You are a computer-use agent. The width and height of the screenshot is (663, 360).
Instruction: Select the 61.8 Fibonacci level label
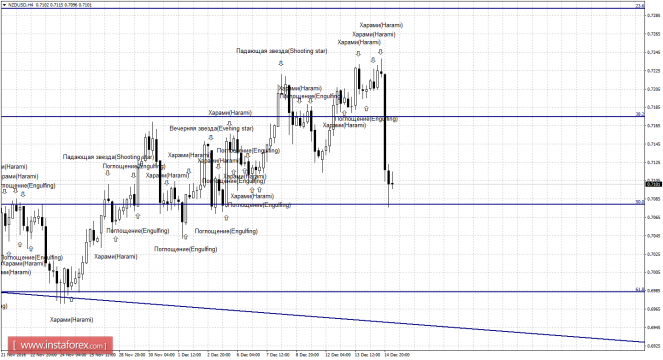640,289
